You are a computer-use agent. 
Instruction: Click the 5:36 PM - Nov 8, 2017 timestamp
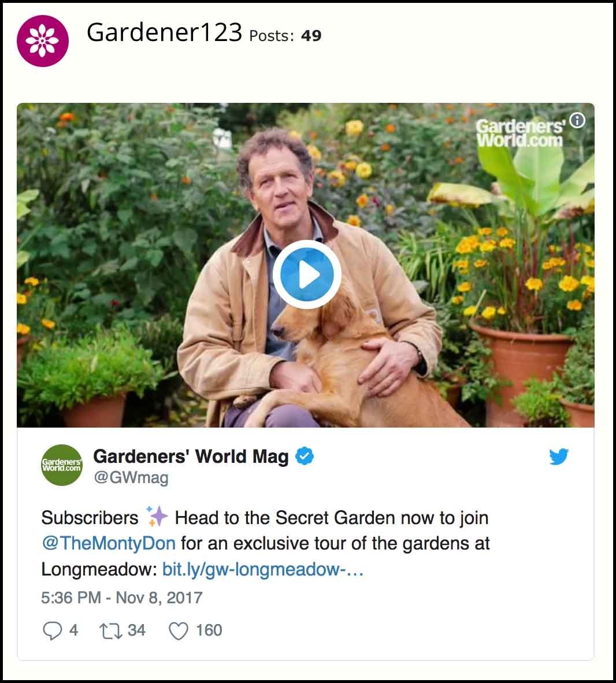pos(122,597)
